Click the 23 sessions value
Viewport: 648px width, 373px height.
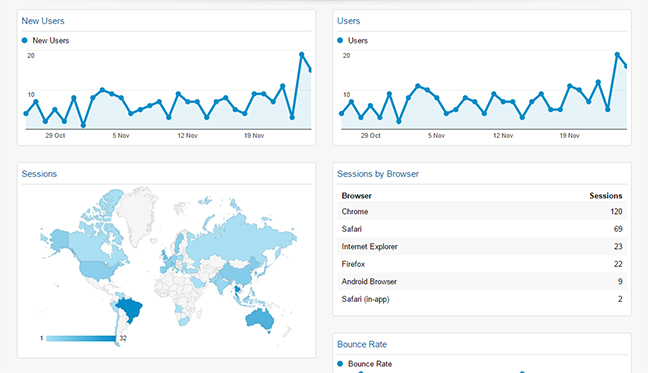(618, 247)
